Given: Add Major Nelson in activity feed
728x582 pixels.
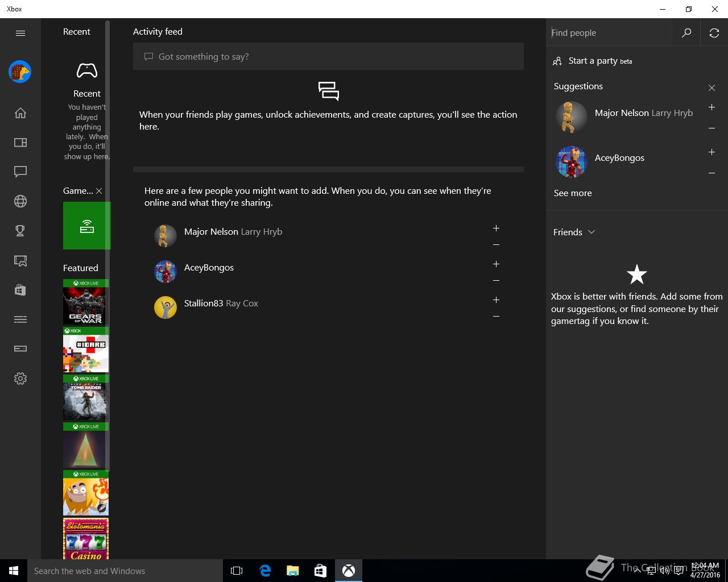Looking at the screenshot, I should pyautogui.click(x=496, y=228).
